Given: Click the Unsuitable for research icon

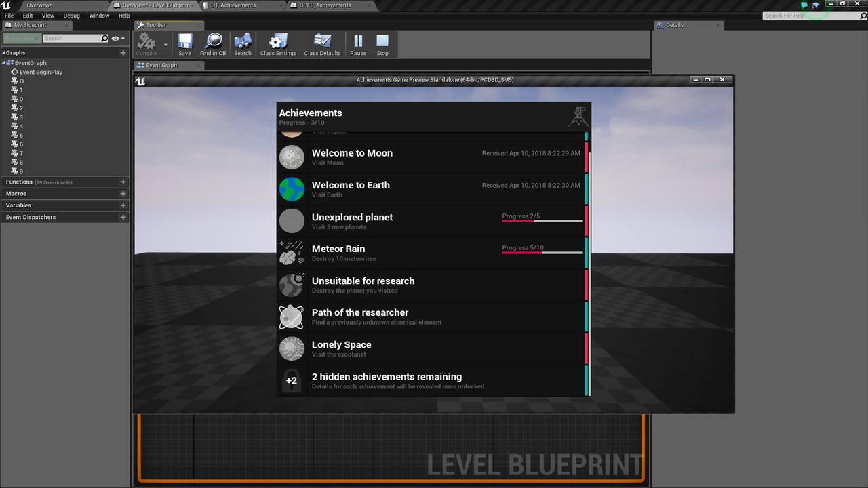Looking at the screenshot, I should 292,285.
